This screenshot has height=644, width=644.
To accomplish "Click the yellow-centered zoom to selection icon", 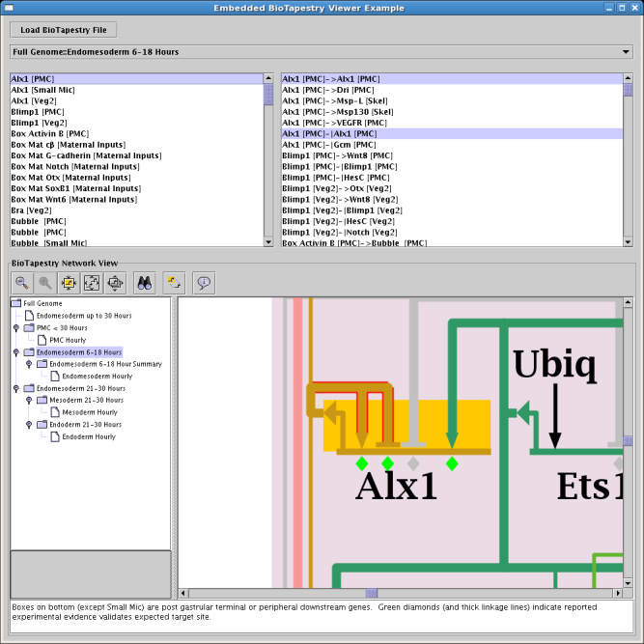I will [69, 282].
